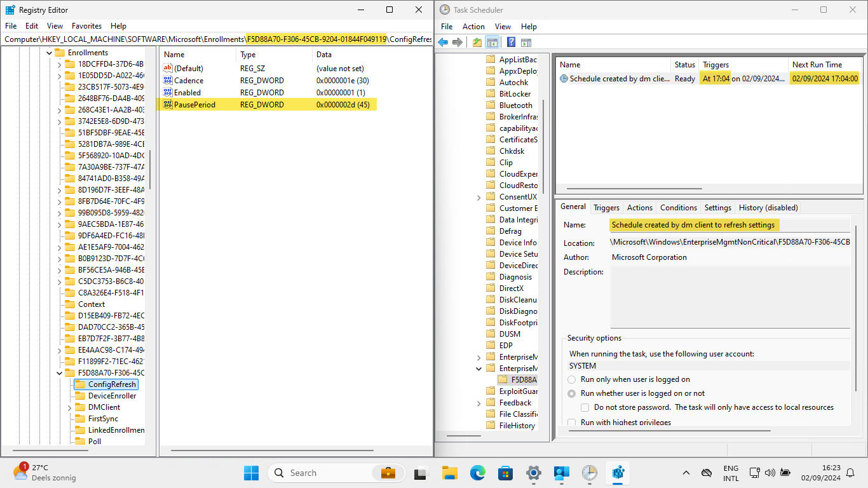This screenshot has height=488, width=868.
Task: Tick the 'Do not store password' checkbox
Action: pos(585,407)
